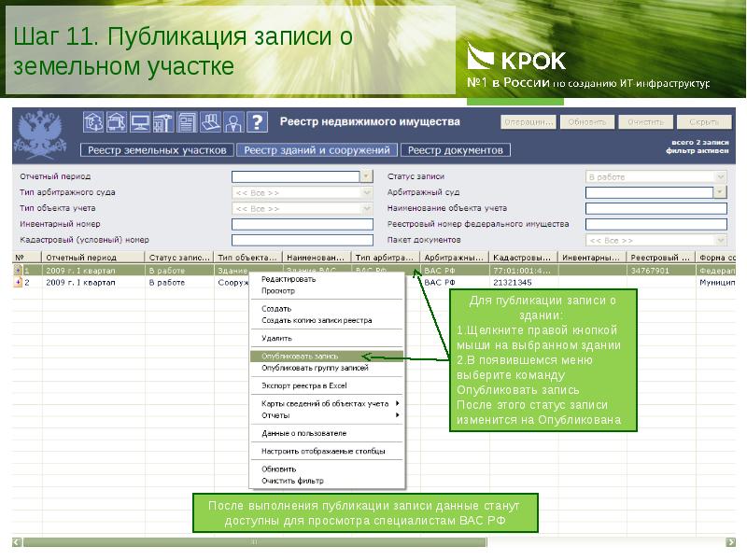The height and width of the screenshot is (560, 747).
Task: Open the Отчетный период dropdown
Action: point(366,176)
